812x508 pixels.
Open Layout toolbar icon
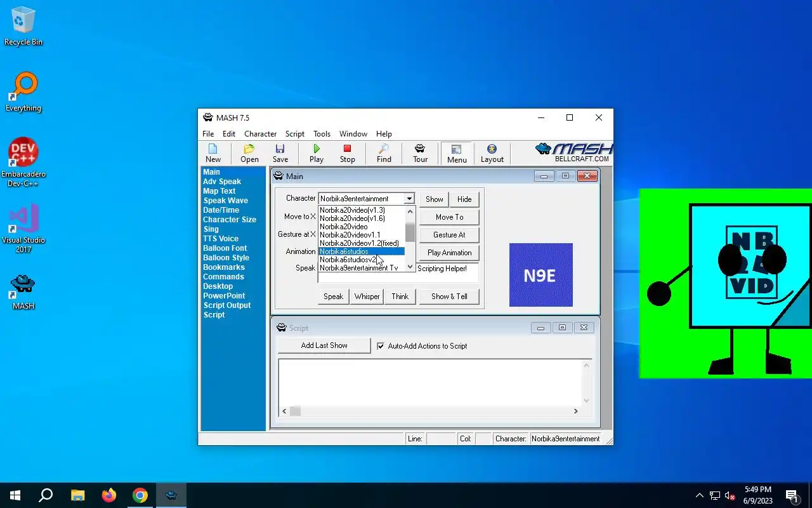click(492, 153)
